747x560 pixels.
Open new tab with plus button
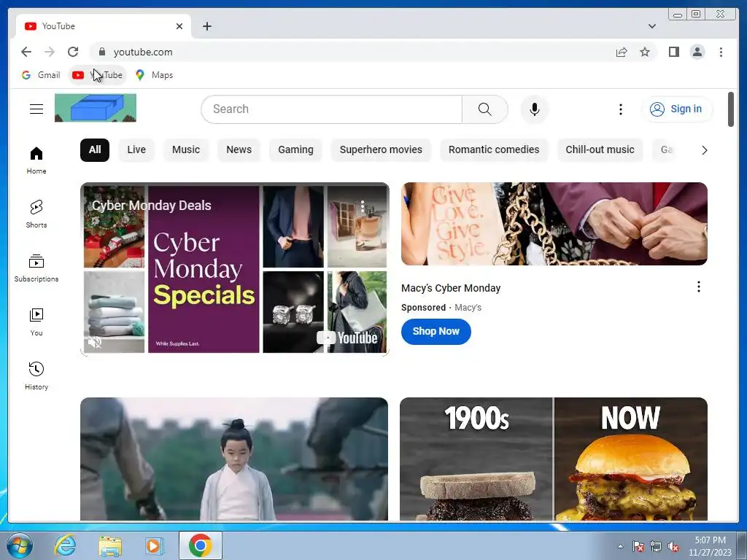point(206,26)
